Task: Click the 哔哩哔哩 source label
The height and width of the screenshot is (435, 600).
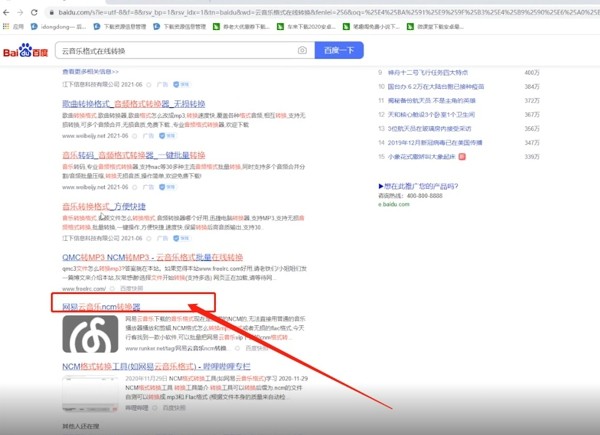Action: [137, 408]
